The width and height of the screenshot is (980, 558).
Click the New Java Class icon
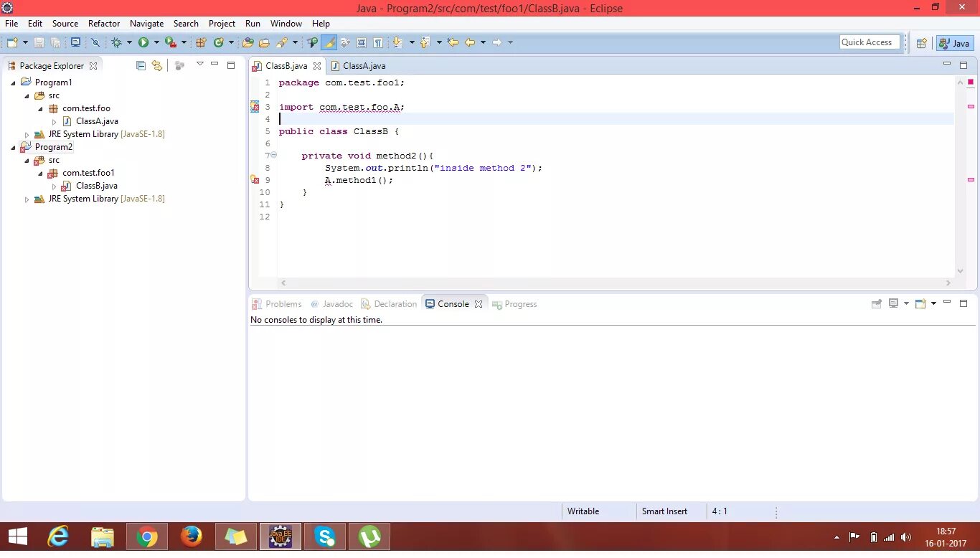click(218, 43)
